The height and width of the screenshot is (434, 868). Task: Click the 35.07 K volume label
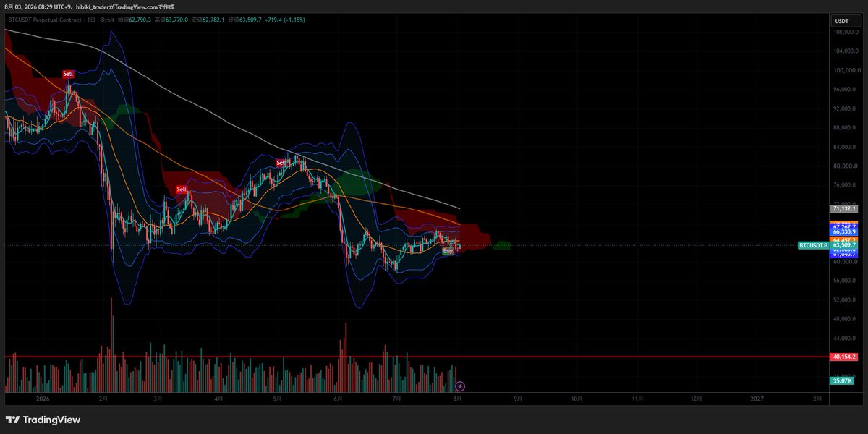click(x=843, y=380)
